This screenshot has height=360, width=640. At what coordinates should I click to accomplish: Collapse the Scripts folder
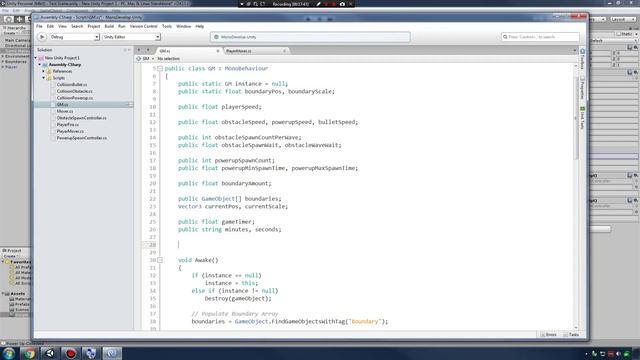coord(44,78)
